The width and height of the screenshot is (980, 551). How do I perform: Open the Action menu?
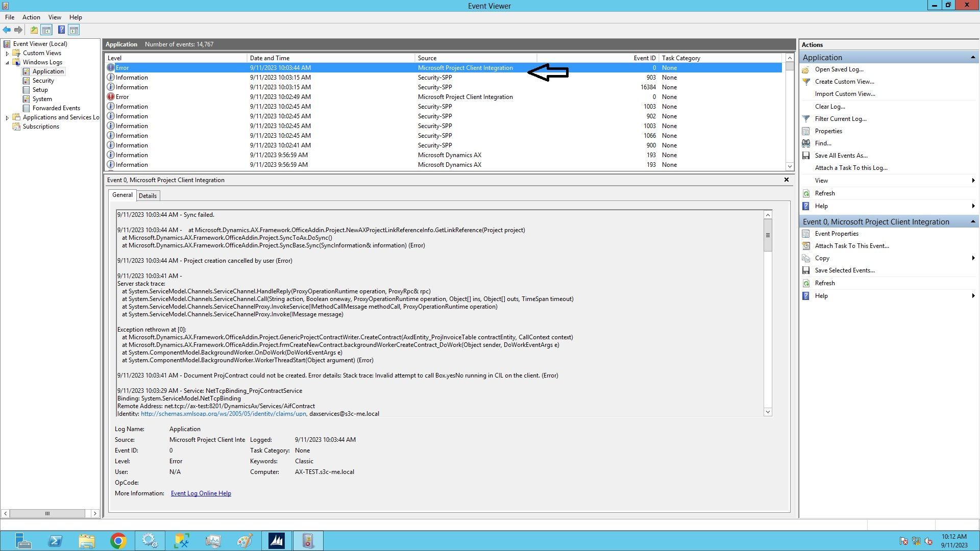[x=31, y=17]
